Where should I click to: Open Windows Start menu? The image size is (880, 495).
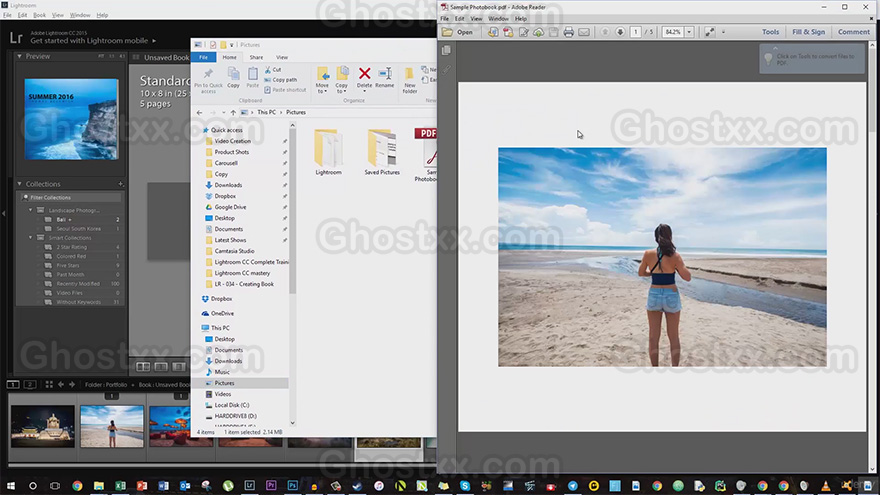tap(11, 485)
